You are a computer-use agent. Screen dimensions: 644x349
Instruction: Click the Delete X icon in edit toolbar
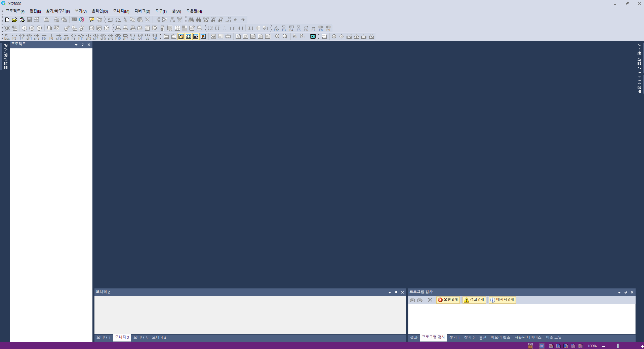(x=147, y=20)
